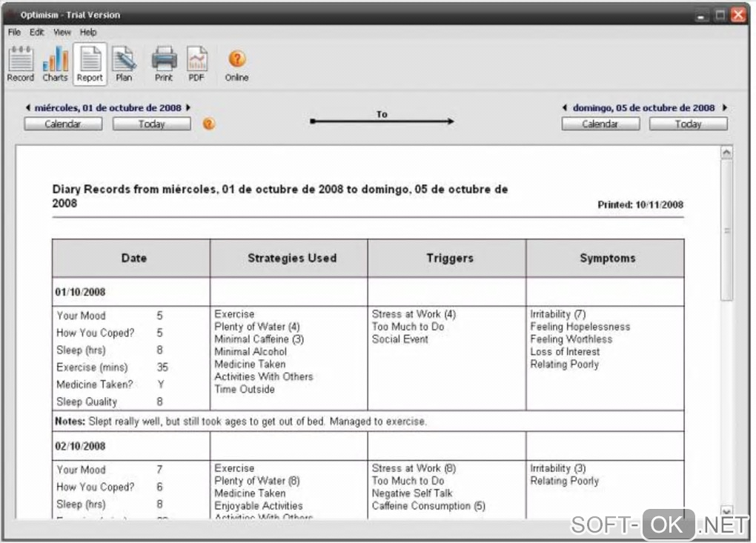Go to previous end date arrow
This screenshot has width=756, height=543.
click(x=565, y=107)
